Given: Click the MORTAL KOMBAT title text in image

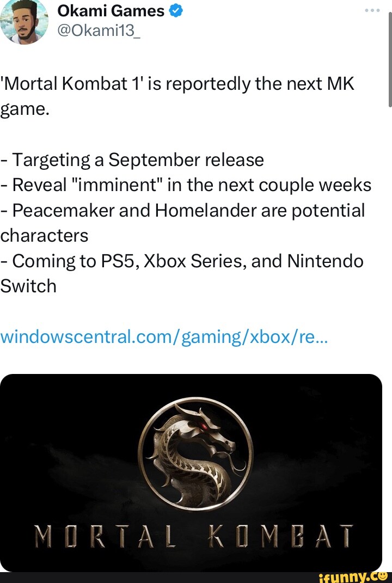Looking at the screenshot, I should (x=194, y=537).
